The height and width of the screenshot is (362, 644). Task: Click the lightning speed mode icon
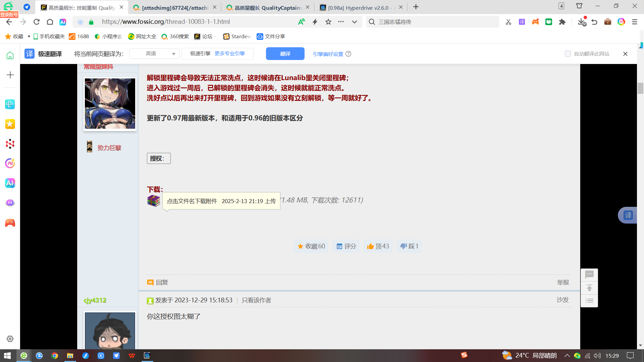[x=315, y=22]
